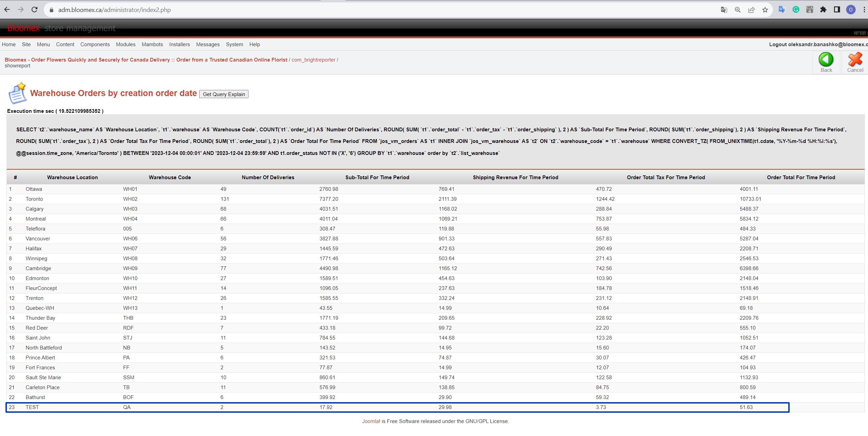The height and width of the screenshot is (436, 868).
Task: Open the Modules menu
Action: pyautogui.click(x=126, y=44)
